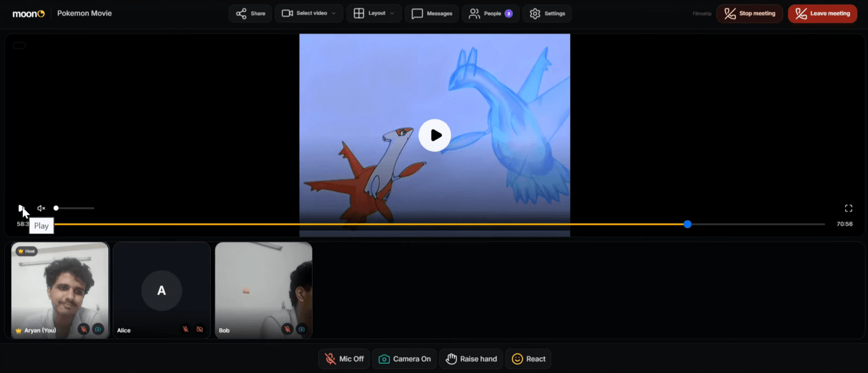Click the camera icon on Aryan's tile
Viewport: 868px width, 373px height.
[98, 329]
